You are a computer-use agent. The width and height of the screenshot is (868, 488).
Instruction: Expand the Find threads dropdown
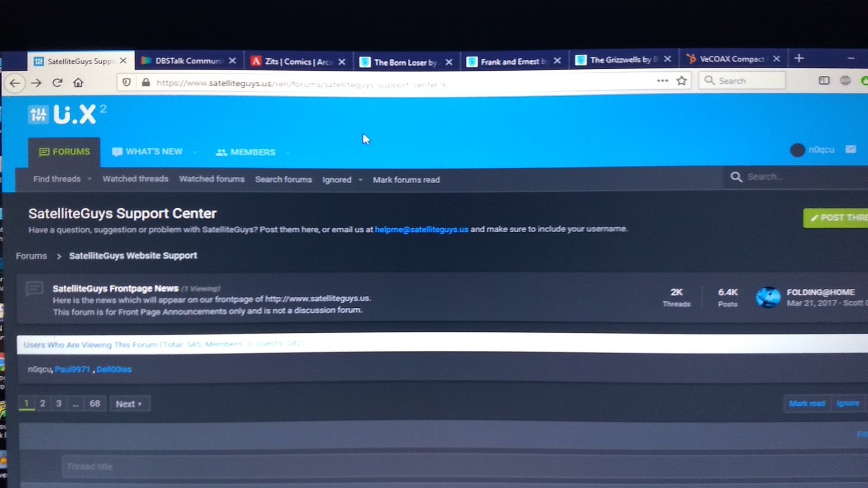(x=90, y=179)
